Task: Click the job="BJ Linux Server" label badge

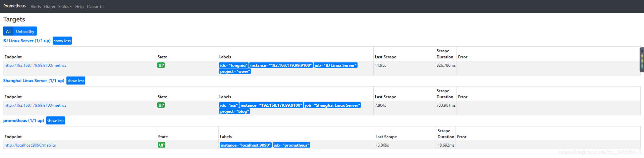Action: pyautogui.click(x=335, y=65)
